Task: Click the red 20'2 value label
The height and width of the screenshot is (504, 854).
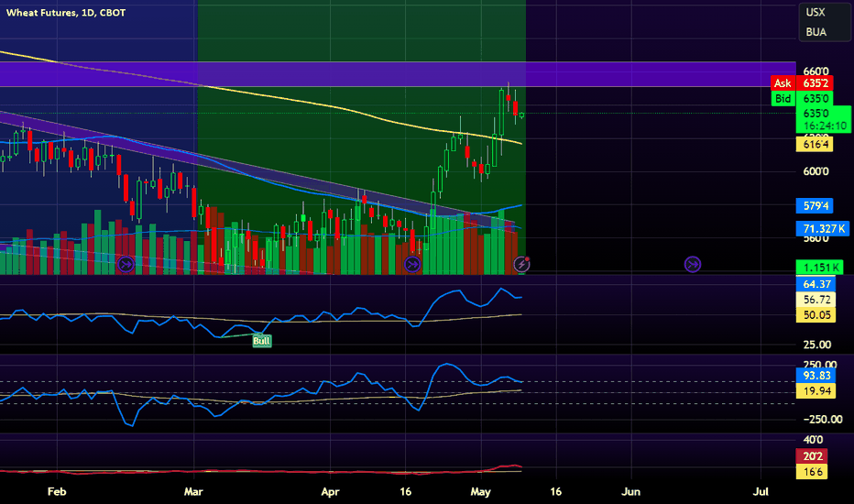Action: pos(812,456)
